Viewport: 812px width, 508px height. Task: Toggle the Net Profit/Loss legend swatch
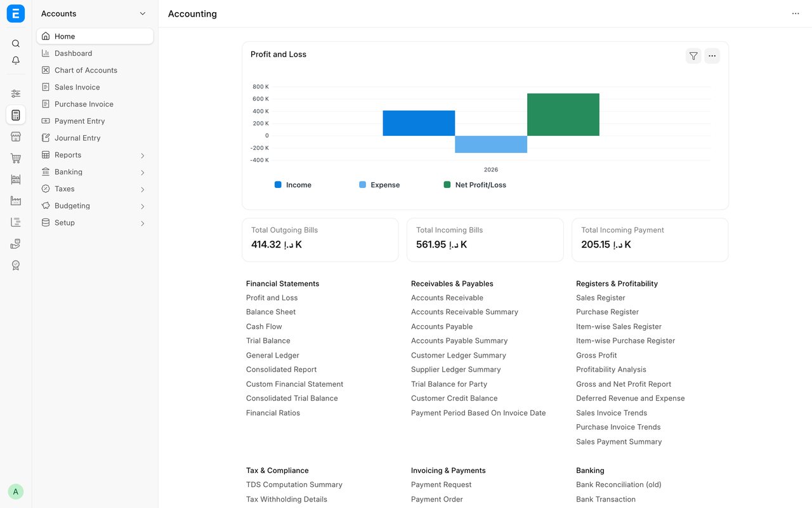click(447, 185)
